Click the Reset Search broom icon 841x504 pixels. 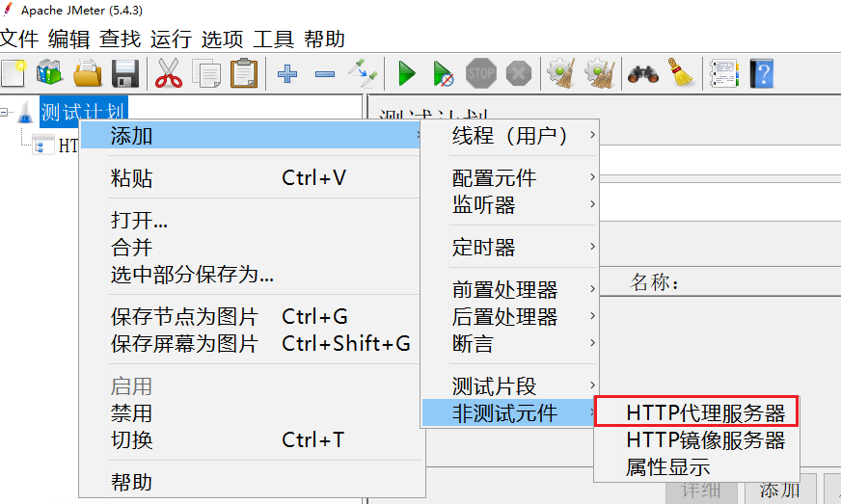pyautogui.click(x=681, y=72)
